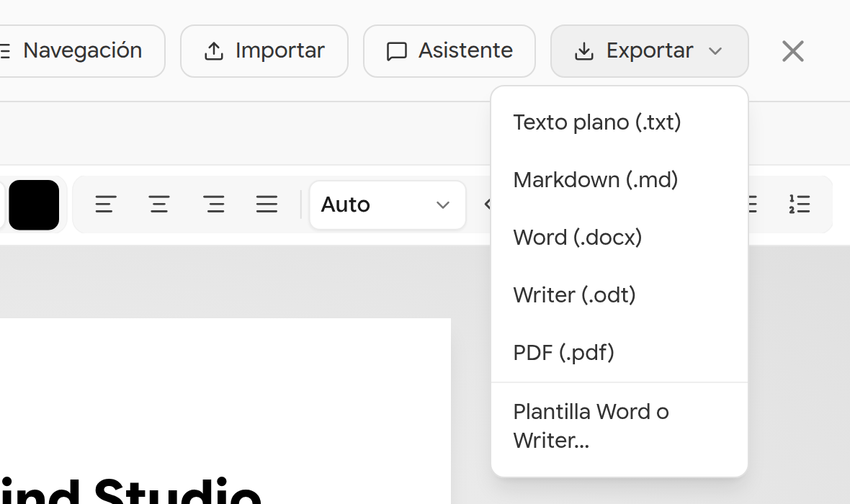Select PDF (.pdf) export option
Image resolution: width=850 pixels, height=504 pixels.
(x=619, y=352)
